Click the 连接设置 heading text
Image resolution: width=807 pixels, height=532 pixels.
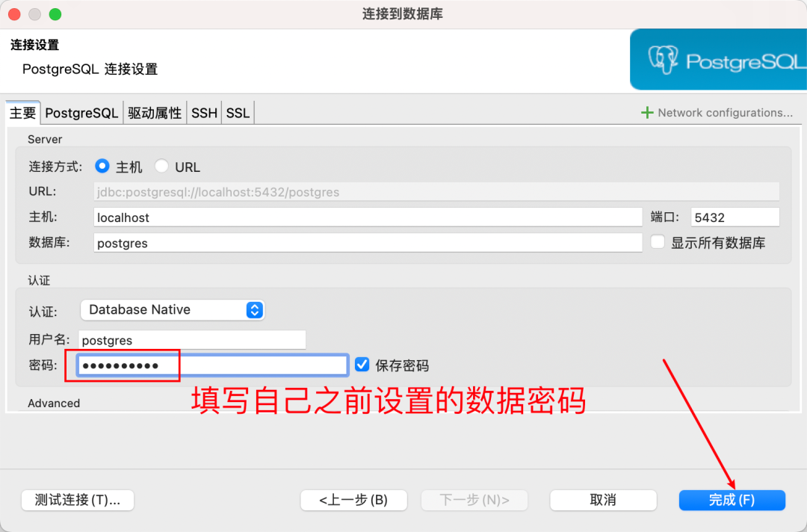34,45
